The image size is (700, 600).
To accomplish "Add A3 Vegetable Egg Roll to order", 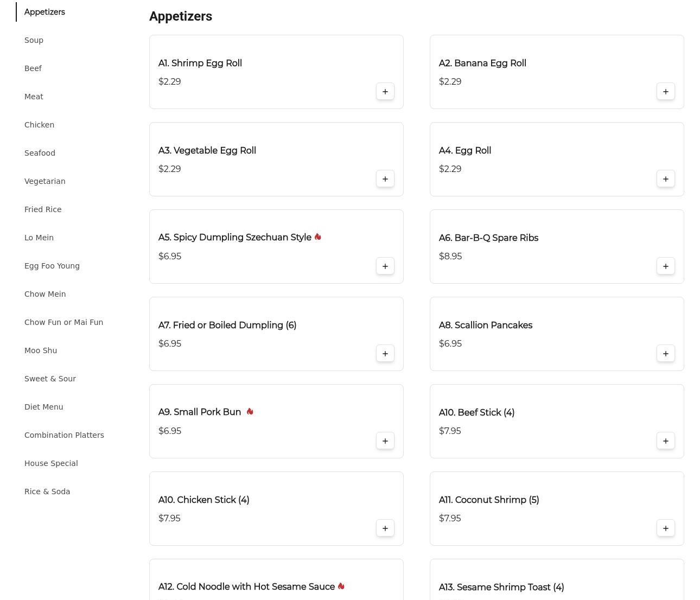I will 385,179.
